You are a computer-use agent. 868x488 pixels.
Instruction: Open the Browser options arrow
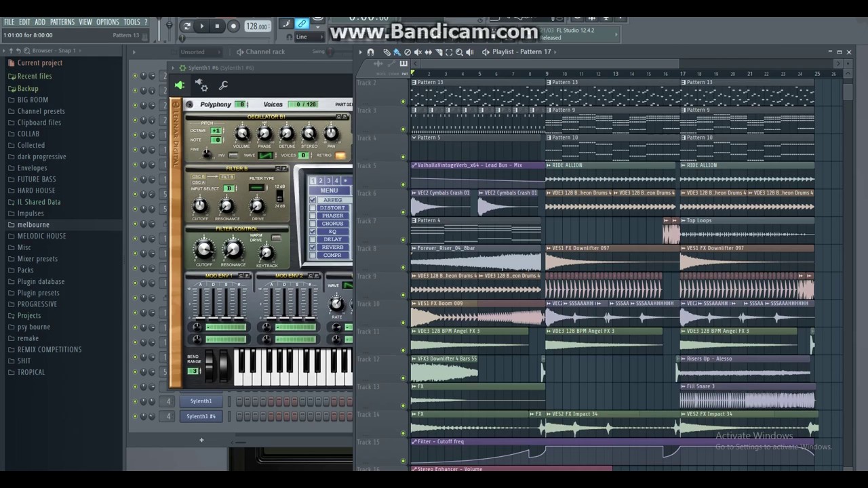point(3,51)
